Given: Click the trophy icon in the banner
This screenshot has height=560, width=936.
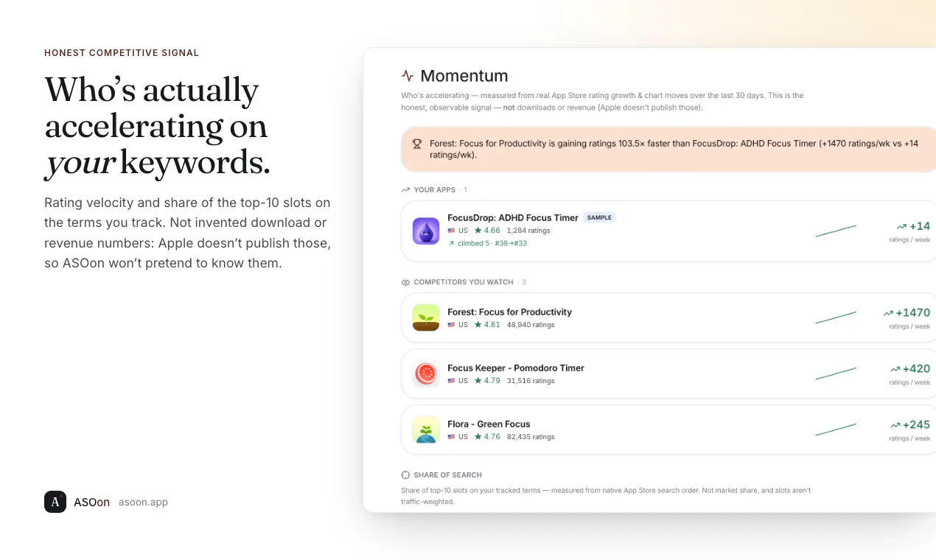Looking at the screenshot, I should [417, 144].
